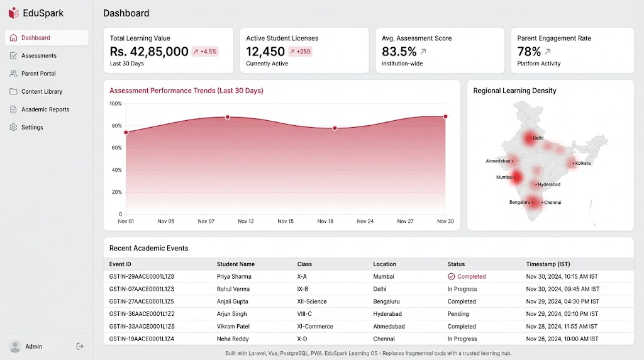
Task: Click event ID GSTIN-29AACE0001L1Z8
Action: click(x=142, y=276)
